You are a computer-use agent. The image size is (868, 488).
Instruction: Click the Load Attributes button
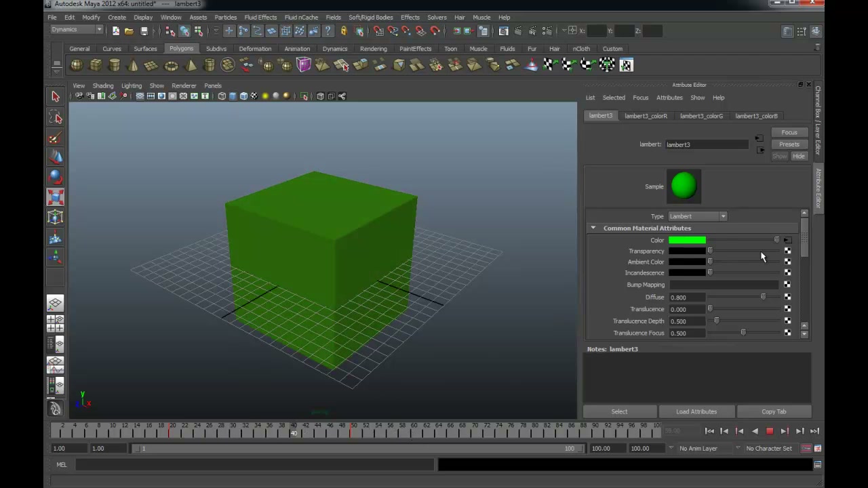coord(696,411)
